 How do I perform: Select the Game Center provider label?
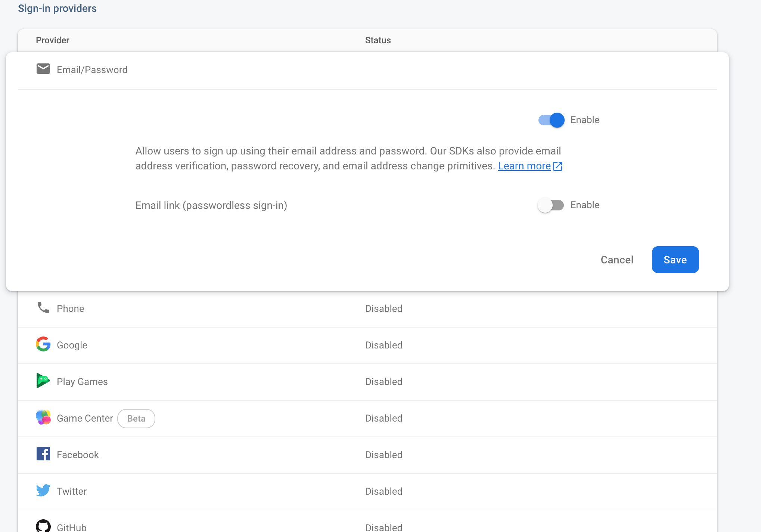tap(85, 418)
